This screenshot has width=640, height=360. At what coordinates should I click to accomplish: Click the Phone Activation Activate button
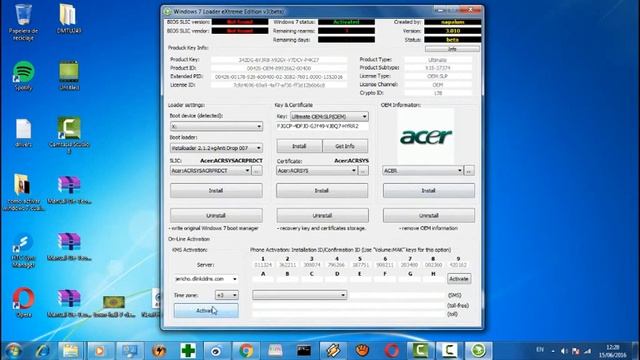click(459, 279)
